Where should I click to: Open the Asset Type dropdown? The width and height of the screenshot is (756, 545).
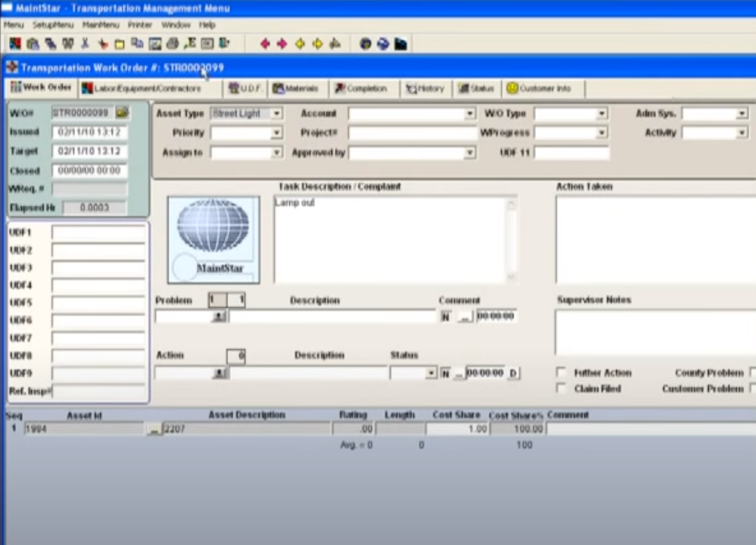point(276,113)
